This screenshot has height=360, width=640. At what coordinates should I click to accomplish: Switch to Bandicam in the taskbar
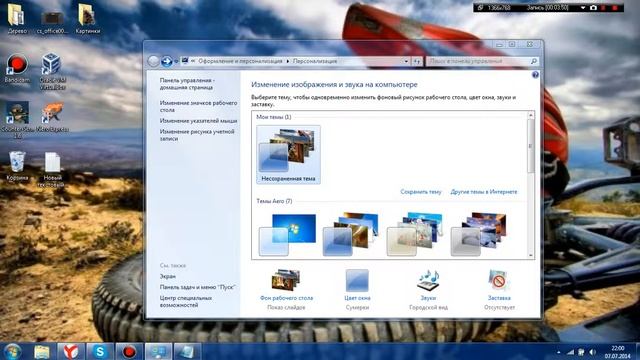click(x=129, y=352)
